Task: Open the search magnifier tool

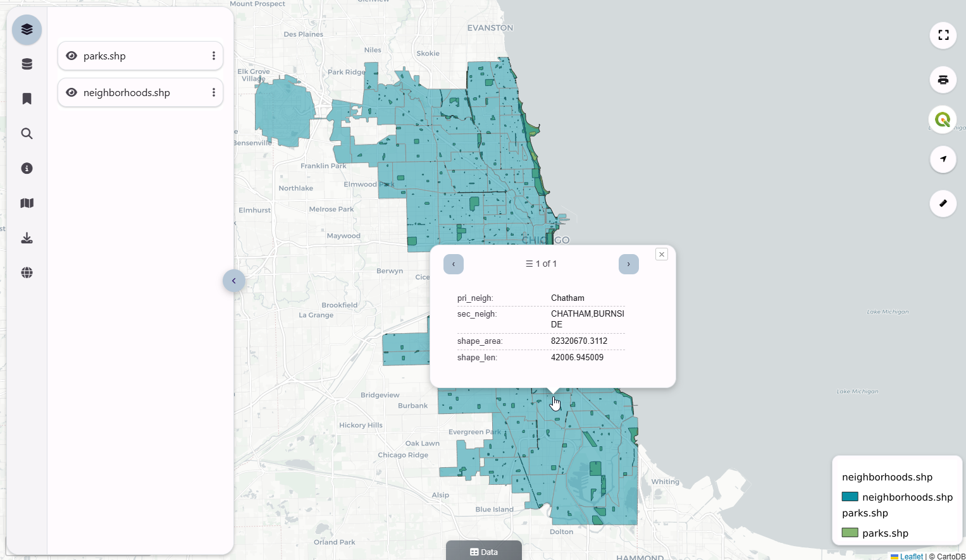Action: click(x=27, y=133)
